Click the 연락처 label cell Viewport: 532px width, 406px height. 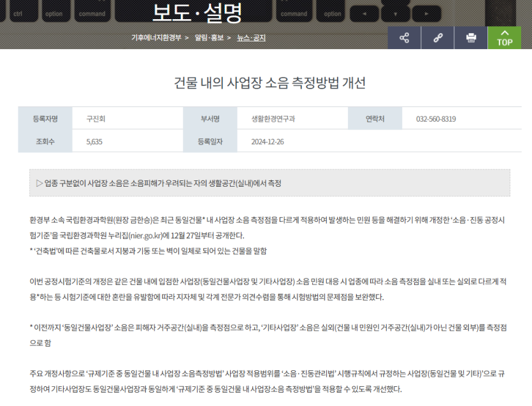(x=375, y=119)
